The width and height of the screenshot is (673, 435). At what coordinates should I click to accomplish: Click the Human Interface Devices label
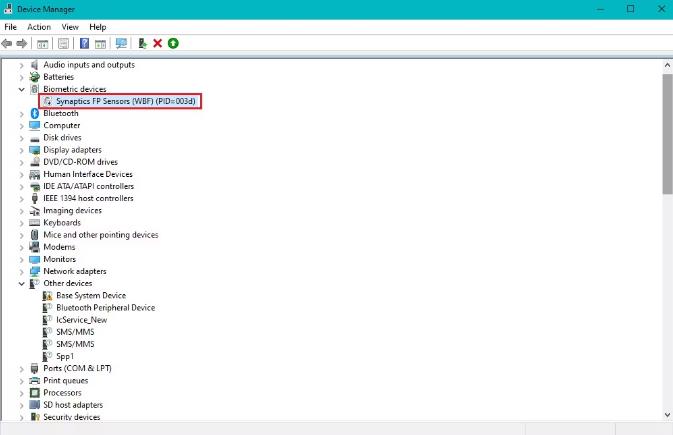tap(88, 174)
